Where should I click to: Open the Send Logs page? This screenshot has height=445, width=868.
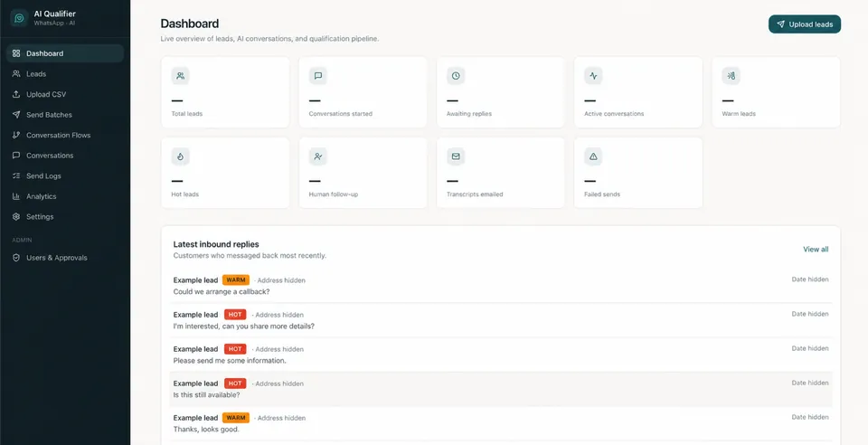click(65, 176)
